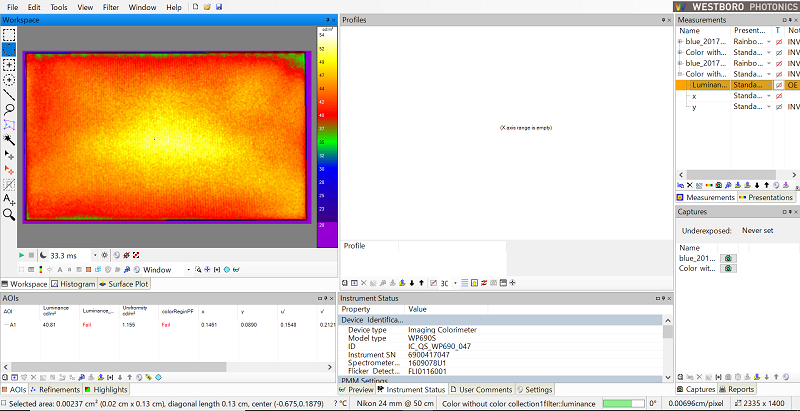Open the File menu
The width and height of the screenshot is (800, 411).
pos(12,7)
